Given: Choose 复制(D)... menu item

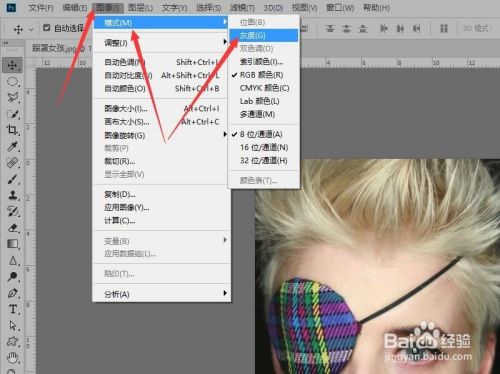Looking at the screenshot, I should [161, 194].
